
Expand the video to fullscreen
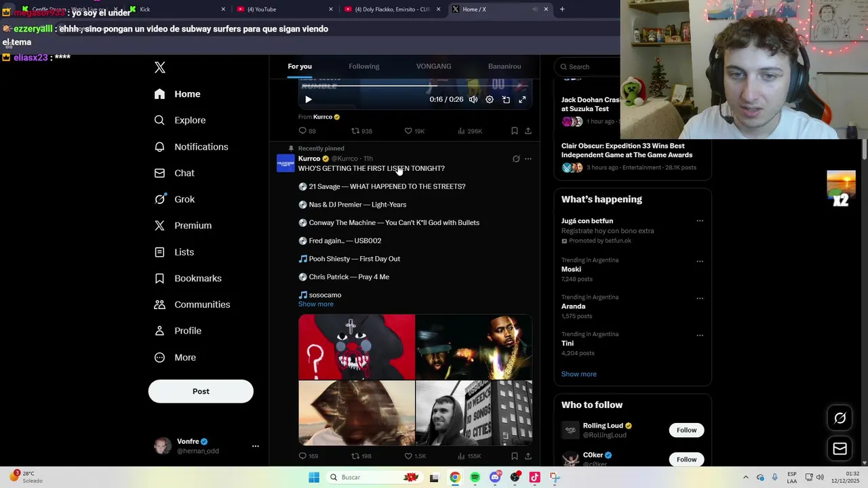pyautogui.click(x=522, y=100)
